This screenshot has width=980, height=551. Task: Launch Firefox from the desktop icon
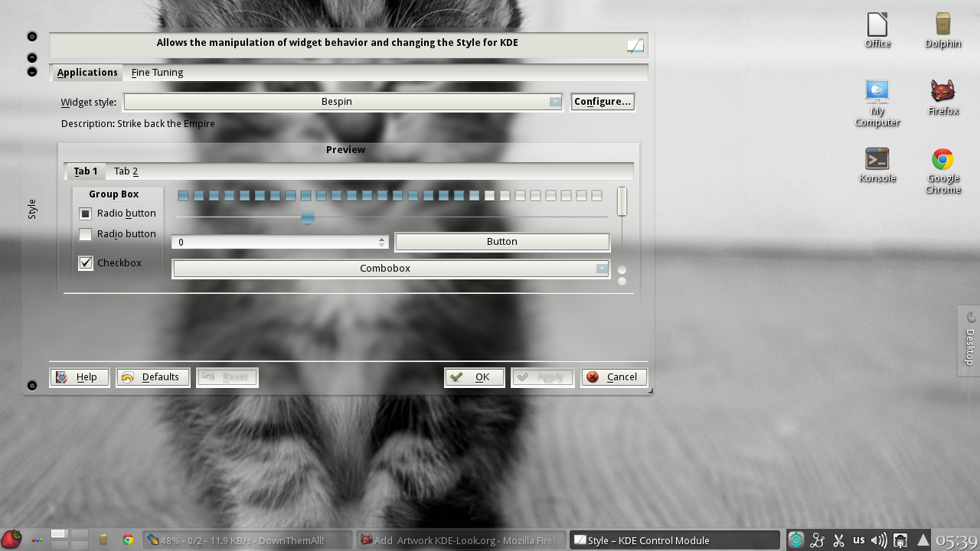[x=942, y=97]
